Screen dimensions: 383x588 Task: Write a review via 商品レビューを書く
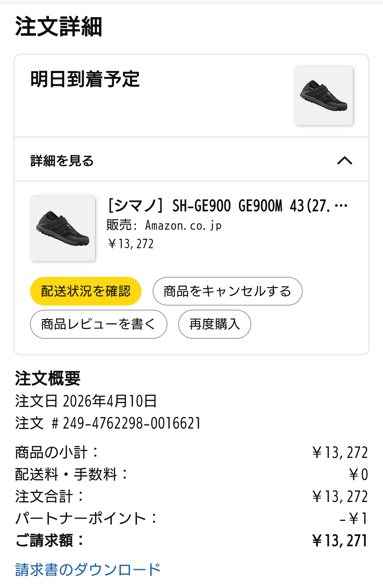pyautogui.click(x=99, y=324)
